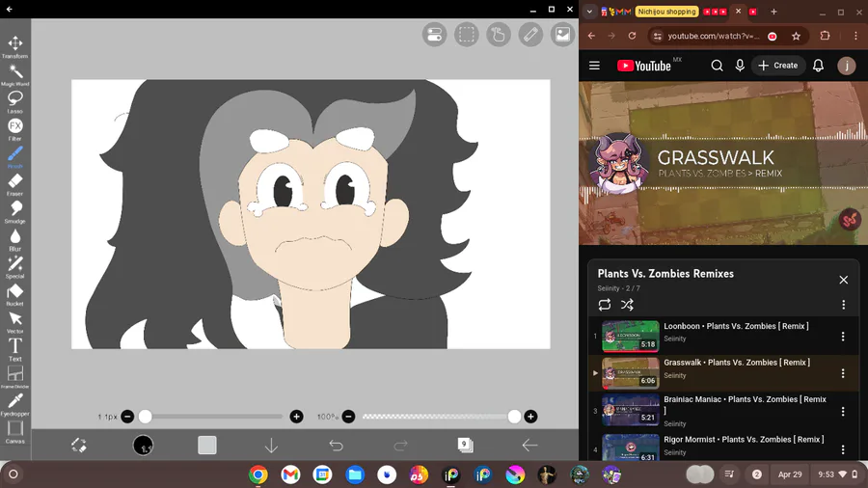Image resolution: width=868 pixels, height=488 pixels.
Task: Open the playlist three-dot options menu
Action: point(844,305)
